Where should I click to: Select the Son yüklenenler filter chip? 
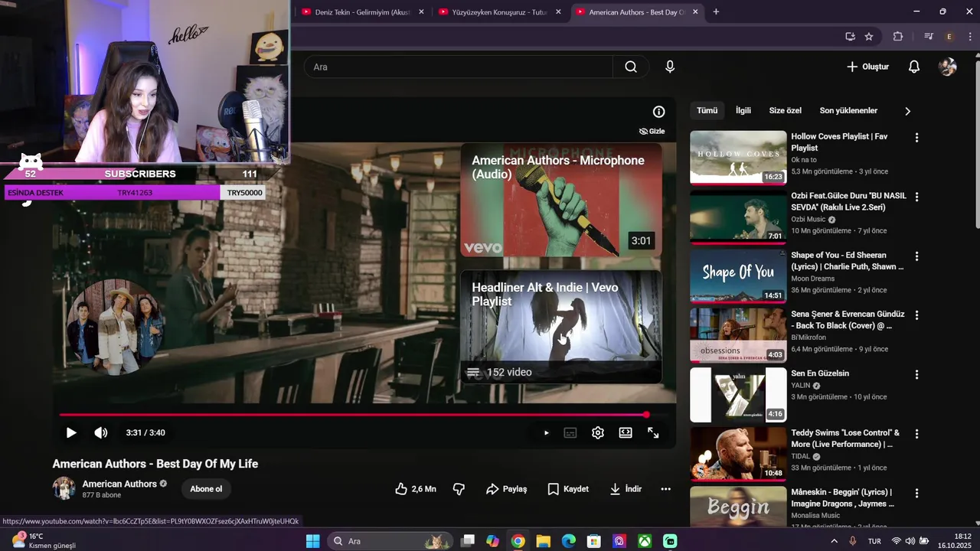pos(848,111)
